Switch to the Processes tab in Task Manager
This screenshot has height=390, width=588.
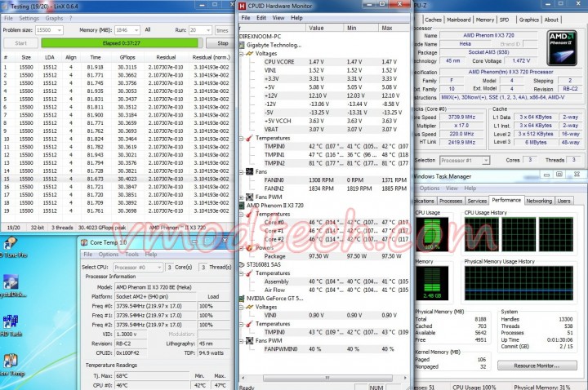point(450,202)
